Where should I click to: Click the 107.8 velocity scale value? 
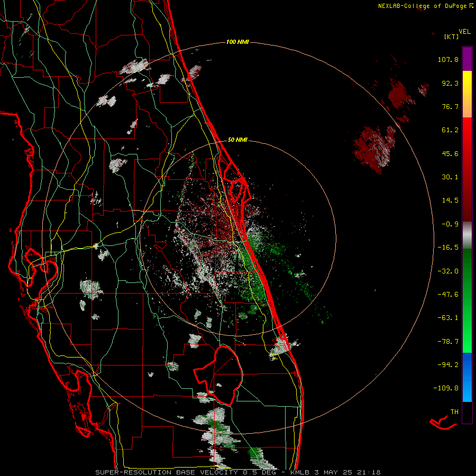448,59
